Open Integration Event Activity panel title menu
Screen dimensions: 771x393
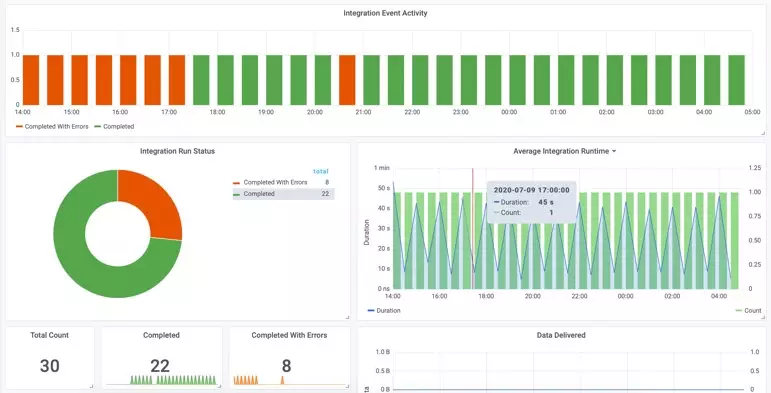pos(385,13)
